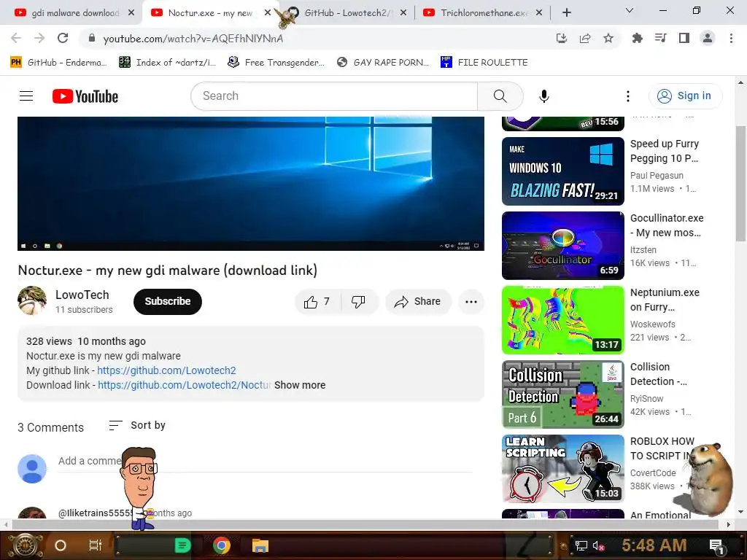Open Chrome three-dot menu
This screenshot has width=747, height=560.
pos(731,38)
